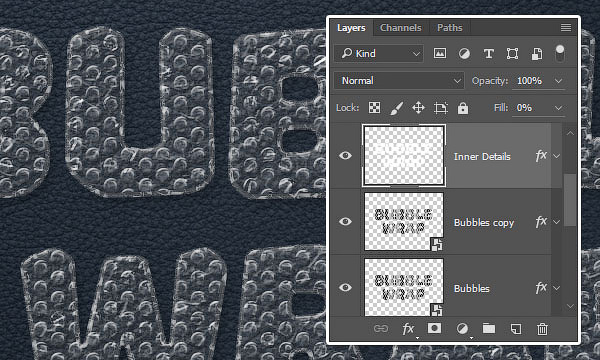Screen dimensions: 600x360
Task: Select the Inner Details layer thumbnail
Action: click(404, 155)
